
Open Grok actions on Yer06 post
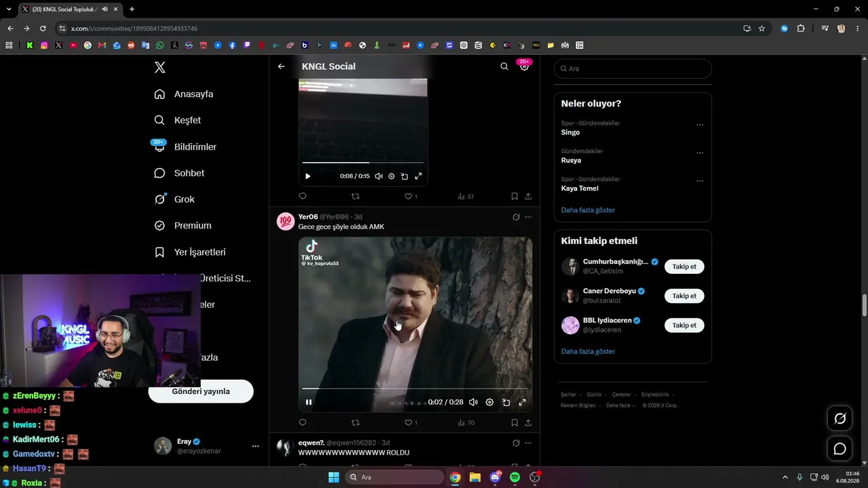516,217
